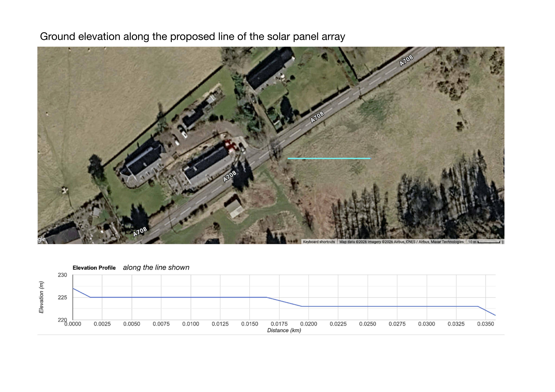Click the 0.0300 distance tick label
This screenshot has height=392, width=555.
(x=427, y=324)
